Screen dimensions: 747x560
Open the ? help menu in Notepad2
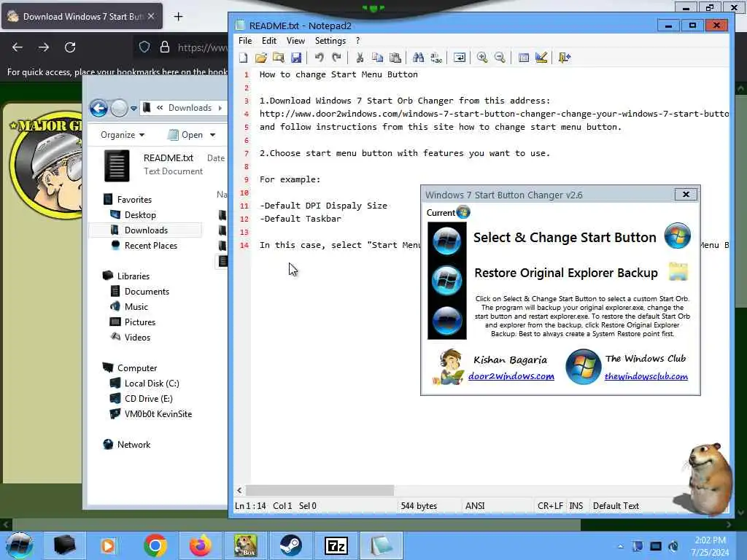point(357,41)
